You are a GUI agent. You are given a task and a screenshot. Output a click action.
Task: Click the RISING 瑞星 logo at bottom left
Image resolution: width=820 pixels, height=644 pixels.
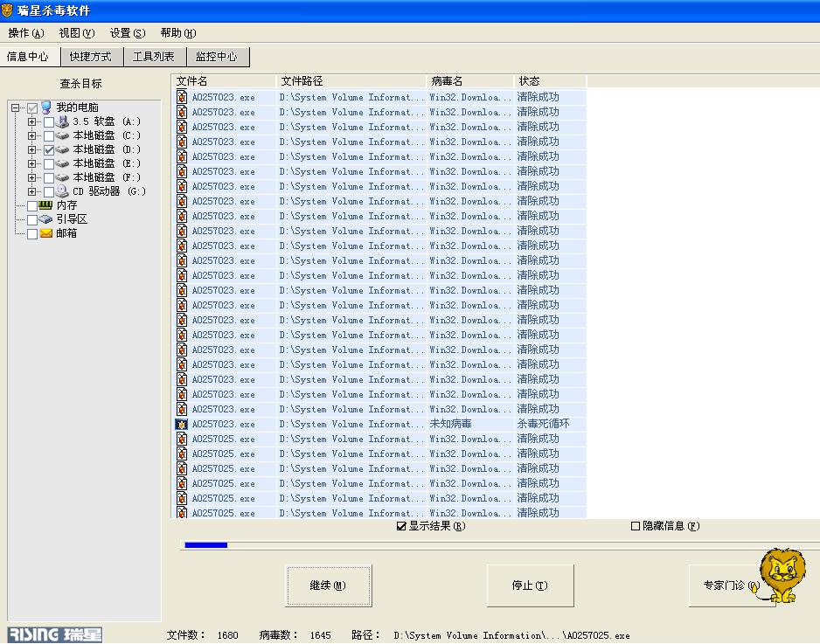tap(55, 634)
